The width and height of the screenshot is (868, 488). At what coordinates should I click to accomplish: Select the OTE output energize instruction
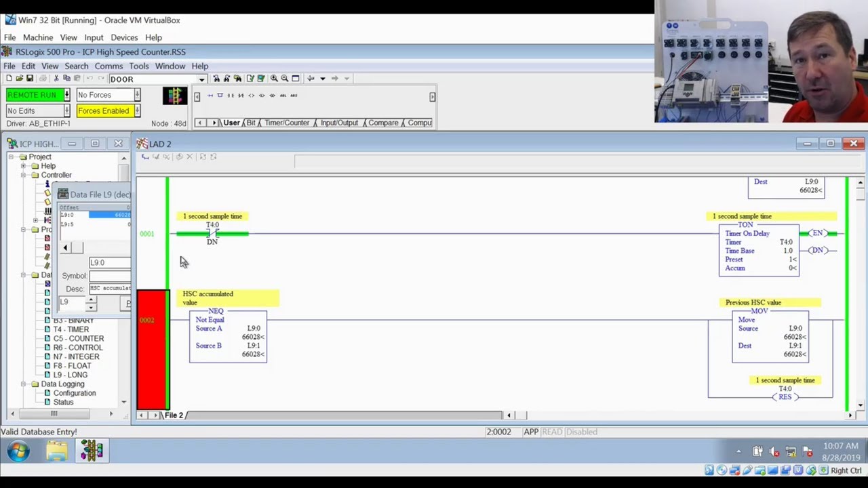click(x=251, y=96)
